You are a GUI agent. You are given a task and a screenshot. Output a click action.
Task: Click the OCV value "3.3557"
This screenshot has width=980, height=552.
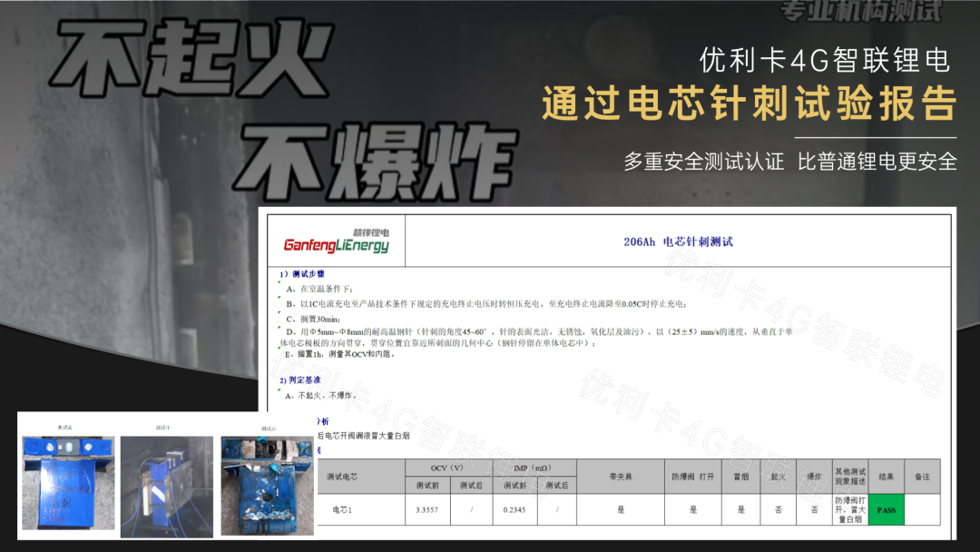point(426,510)
